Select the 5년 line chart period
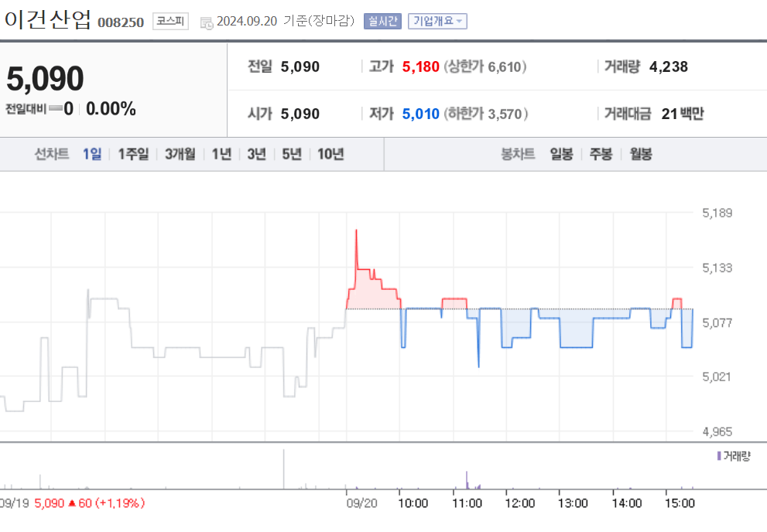The image size is (767, 532). click(x=292, y=155)
